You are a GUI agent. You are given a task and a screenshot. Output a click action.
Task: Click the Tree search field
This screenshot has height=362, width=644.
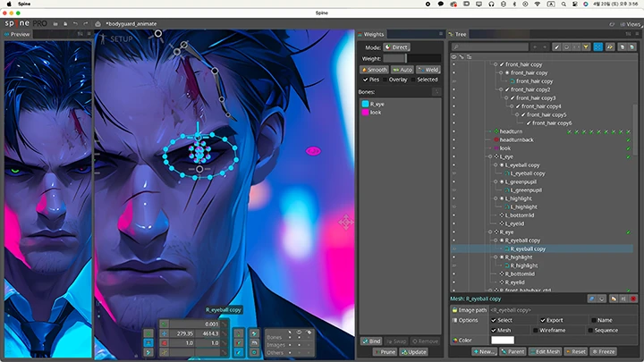(490, 47)
